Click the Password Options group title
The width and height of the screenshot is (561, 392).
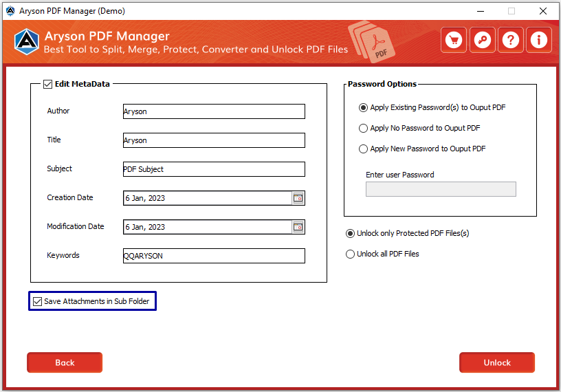pyautogui.click(x=382, y=84)
